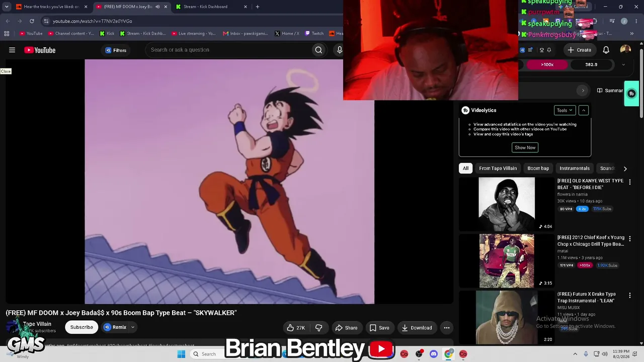Show more category chips with right arrow
The width and height of the screenshot is (644, 362).
pyautogui.click(x=625, y=168)
